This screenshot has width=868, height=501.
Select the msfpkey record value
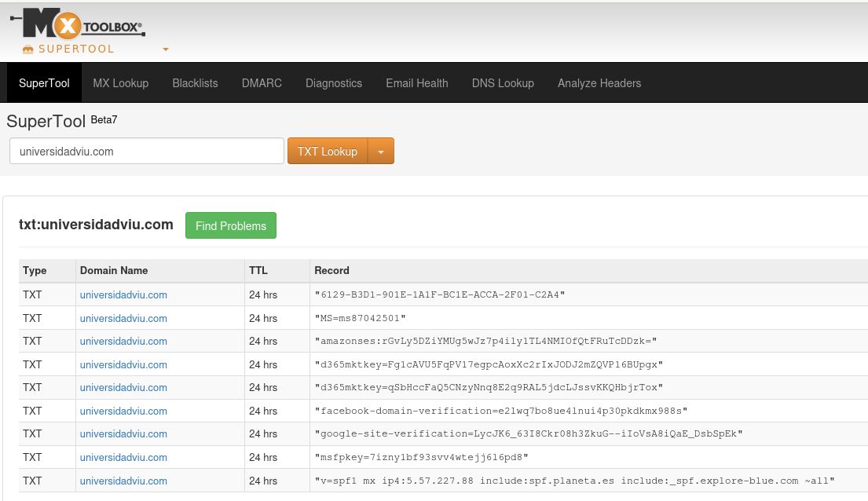coord(421,457)
